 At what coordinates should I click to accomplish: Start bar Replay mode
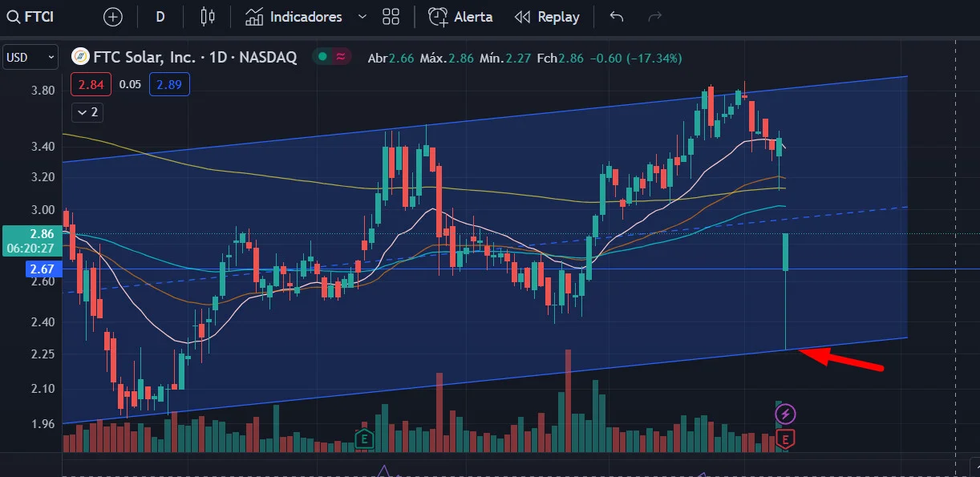[x=546, y=16]
